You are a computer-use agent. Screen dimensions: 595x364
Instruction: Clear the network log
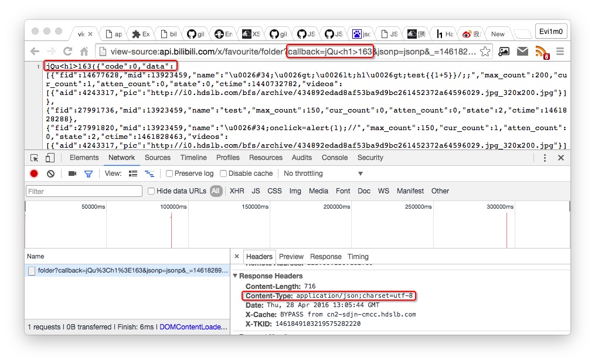[x=50, y=174]
